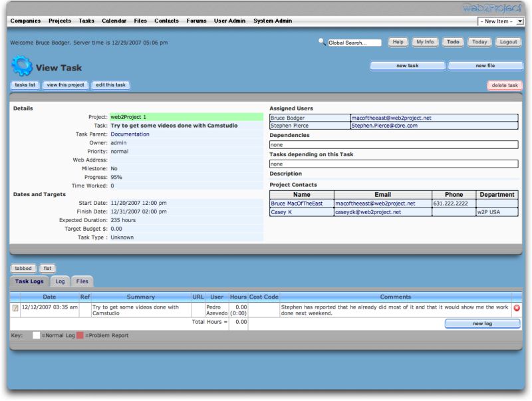Click the Progress value 95%
This screenshot has width=532, height=401.
pyautogui.click(x=116, y=177)
